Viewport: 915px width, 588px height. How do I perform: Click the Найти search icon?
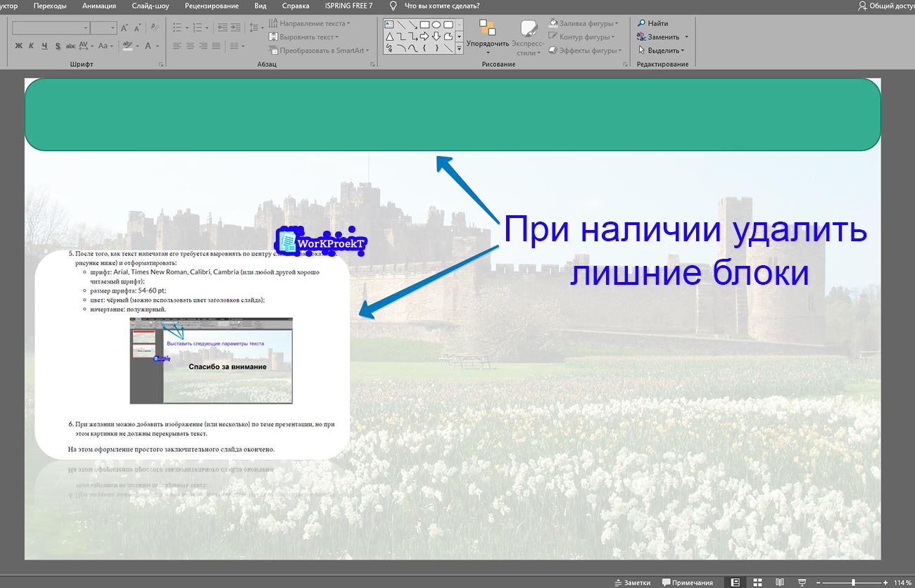point(641,23)
